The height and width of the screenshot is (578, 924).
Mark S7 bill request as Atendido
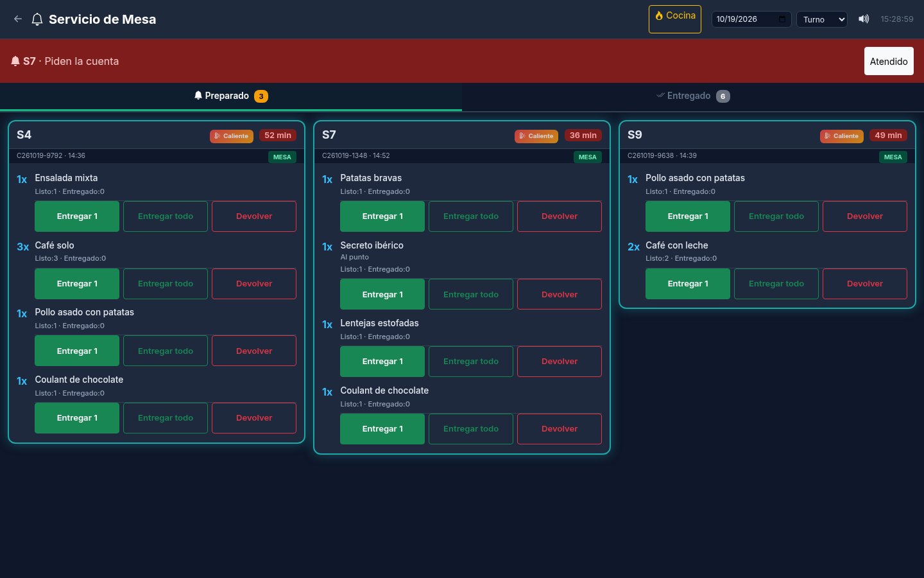(x=889, y=61)
